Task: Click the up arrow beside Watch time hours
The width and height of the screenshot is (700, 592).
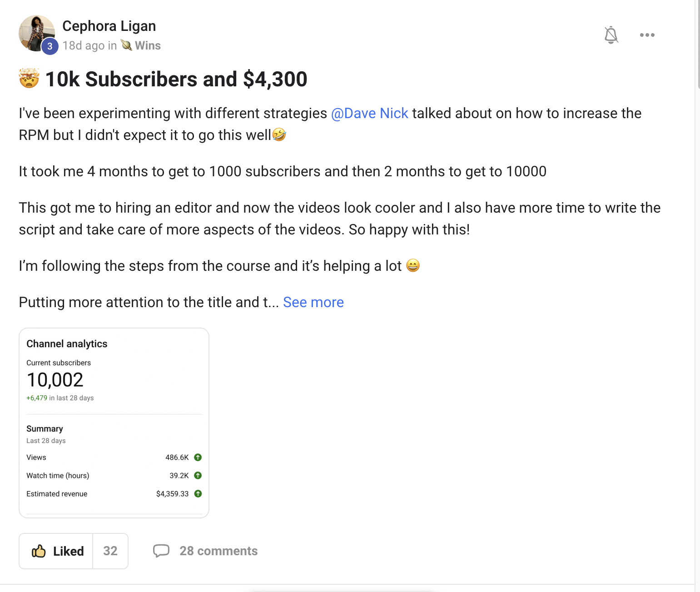Action: click(x=198, y=476)
